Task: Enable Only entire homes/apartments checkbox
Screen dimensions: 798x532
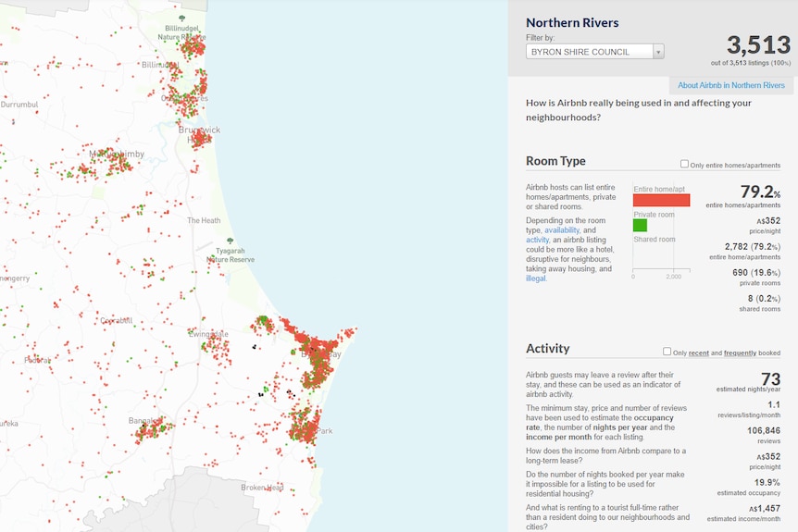Action: [684, 164]
